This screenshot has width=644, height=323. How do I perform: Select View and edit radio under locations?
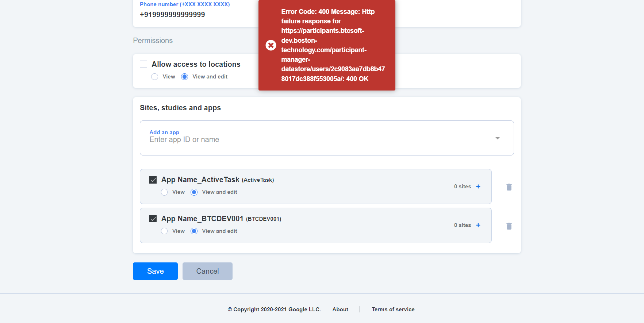point(185,77)
